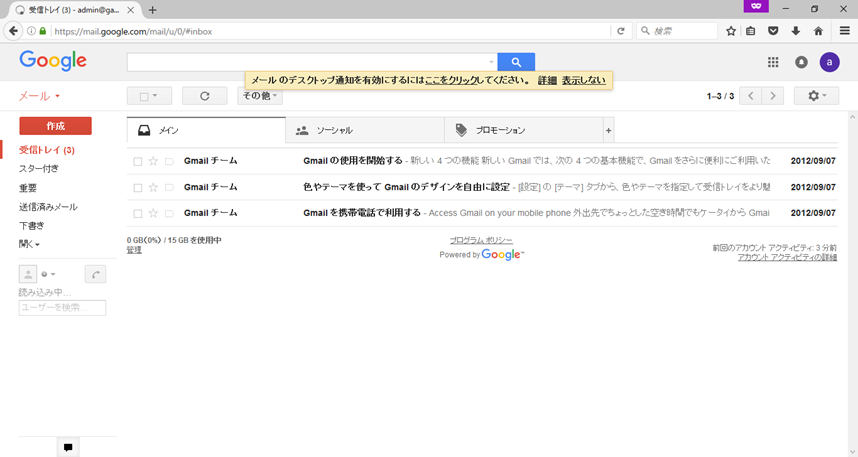Open Google account notifications bell

[801, 62]
